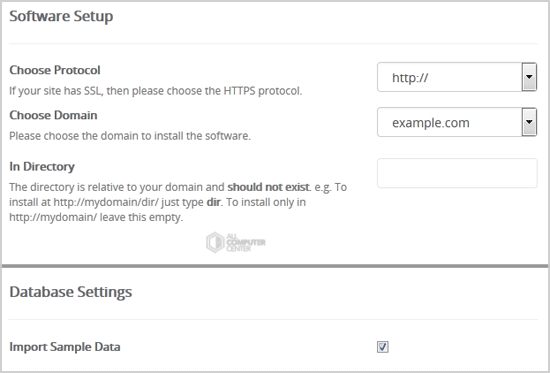Click the Choose Domain label

53,115
